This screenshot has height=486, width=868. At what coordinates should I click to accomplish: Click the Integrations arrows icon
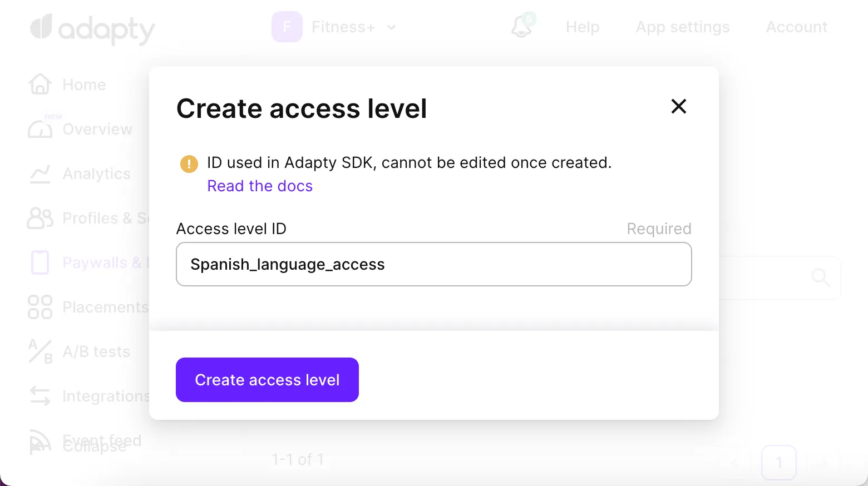[40, 396]
